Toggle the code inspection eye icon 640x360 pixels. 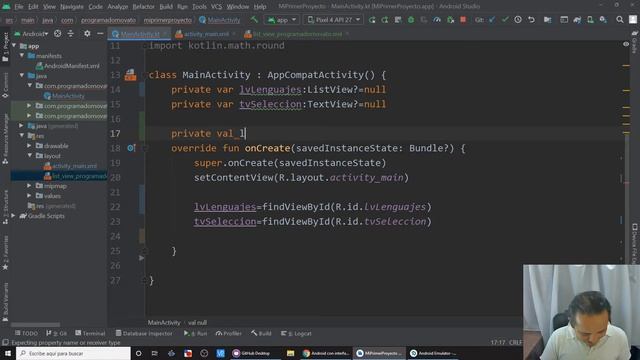tap(626, 44)
